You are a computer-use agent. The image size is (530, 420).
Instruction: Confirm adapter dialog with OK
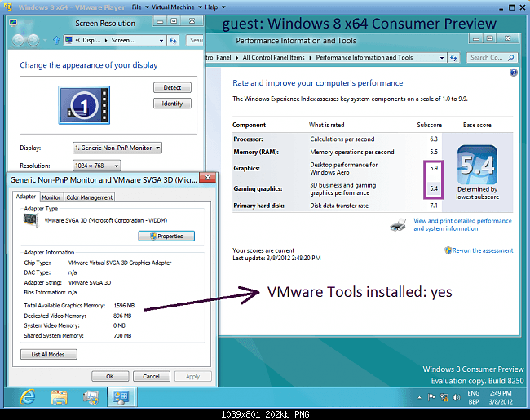click(x=110, y=377)
